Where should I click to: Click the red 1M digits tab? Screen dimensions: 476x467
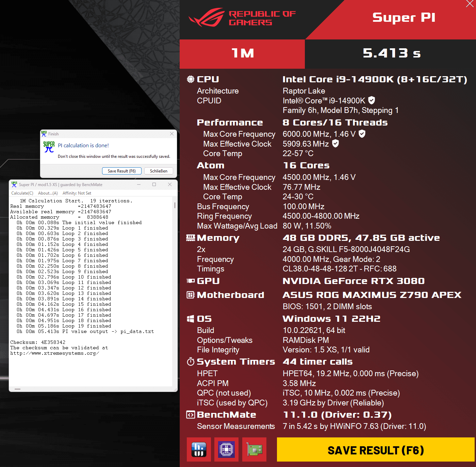pos(242,54)
